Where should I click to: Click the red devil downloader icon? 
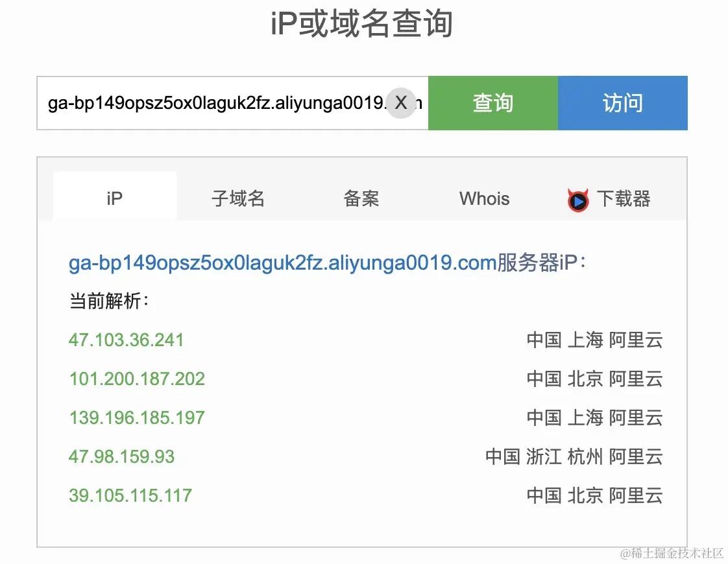click(578, 200)
